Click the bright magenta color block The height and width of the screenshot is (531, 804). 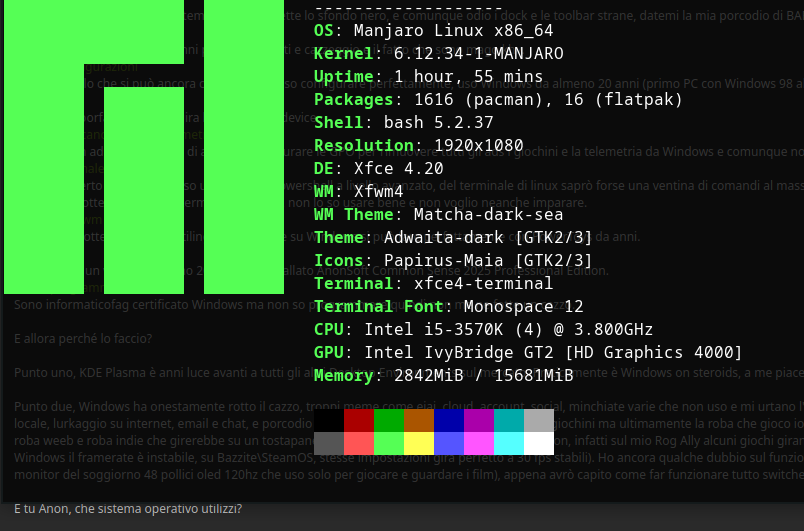point(479,443)
